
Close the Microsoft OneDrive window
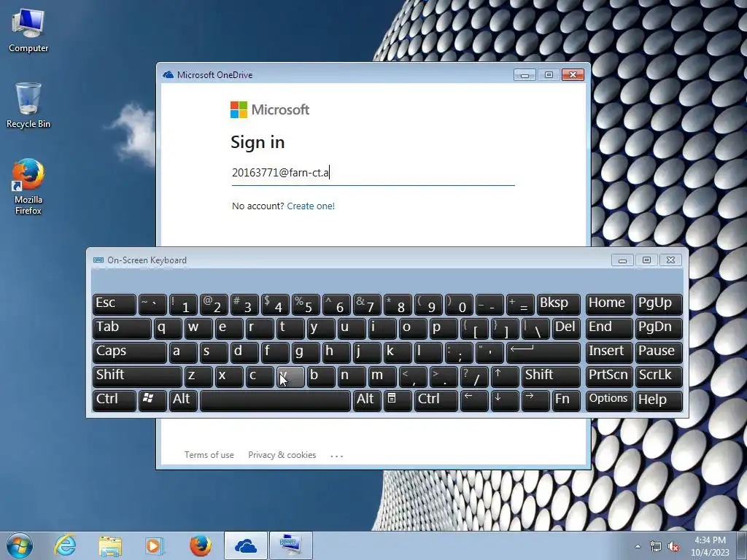573,75
